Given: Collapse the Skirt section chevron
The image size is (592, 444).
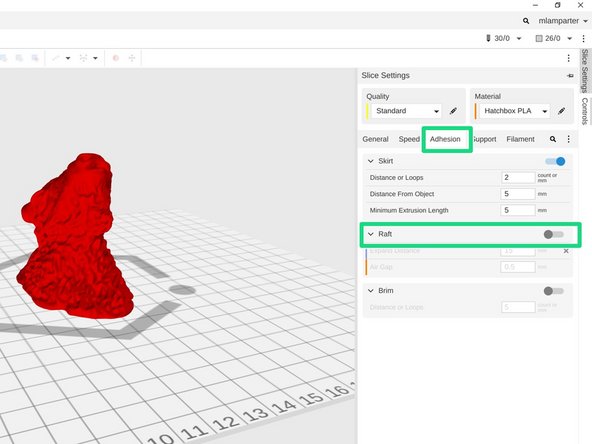Looking at the screenshot, I should tap(370, 161).
